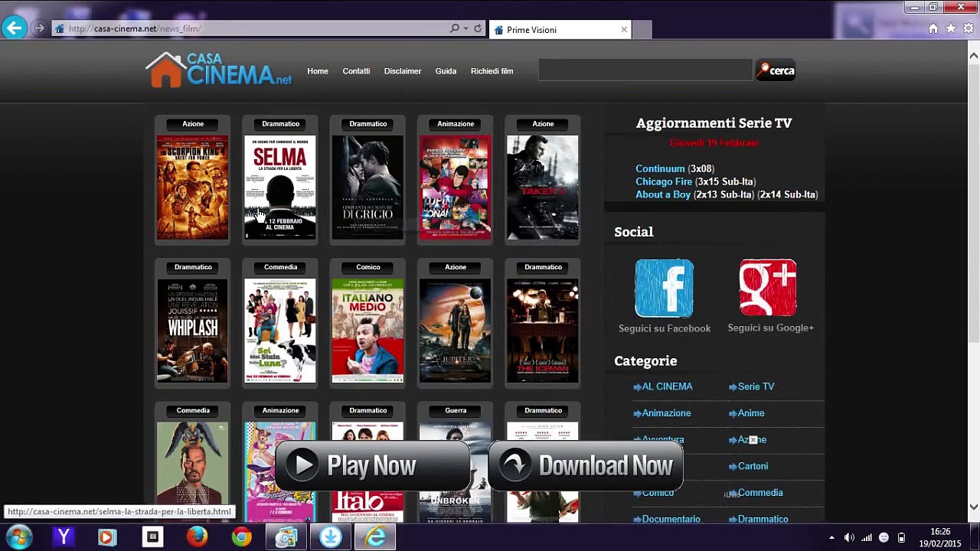
Task: Expand the address bar dropdown arrow
Action: click(465, 29)
